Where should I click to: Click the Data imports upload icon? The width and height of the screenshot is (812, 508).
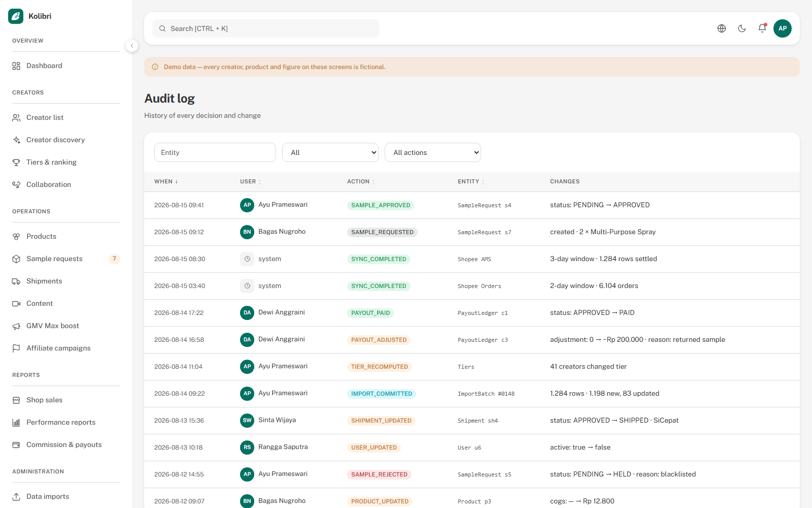click(16, 496)
